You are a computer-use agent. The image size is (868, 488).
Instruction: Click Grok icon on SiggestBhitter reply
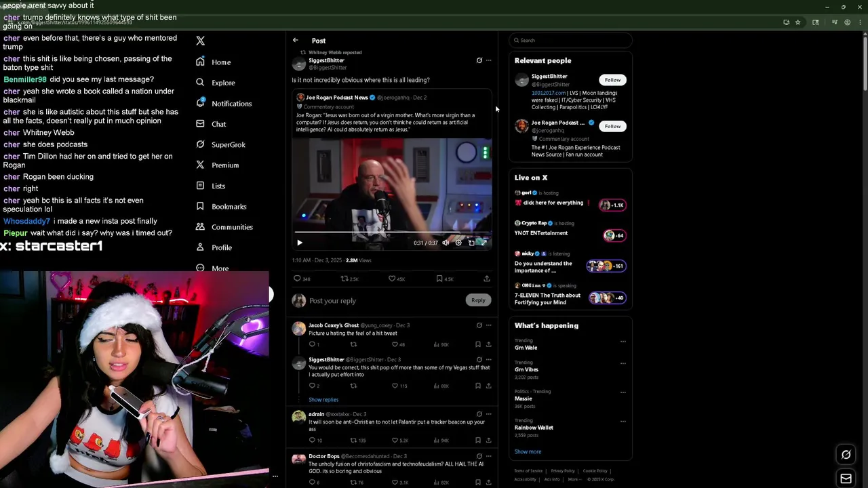(x=479, y=360)
